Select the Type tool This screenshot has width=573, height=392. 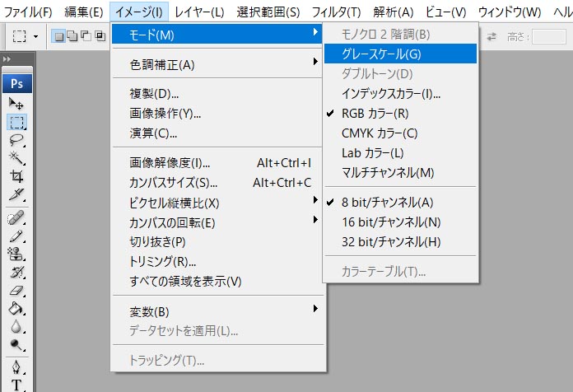(x=16, y=385)
